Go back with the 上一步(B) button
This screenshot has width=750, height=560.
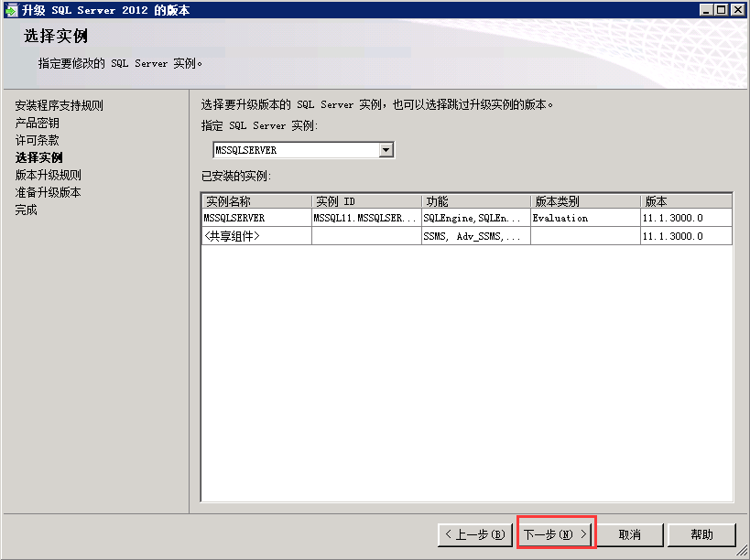tap(475, 534)
